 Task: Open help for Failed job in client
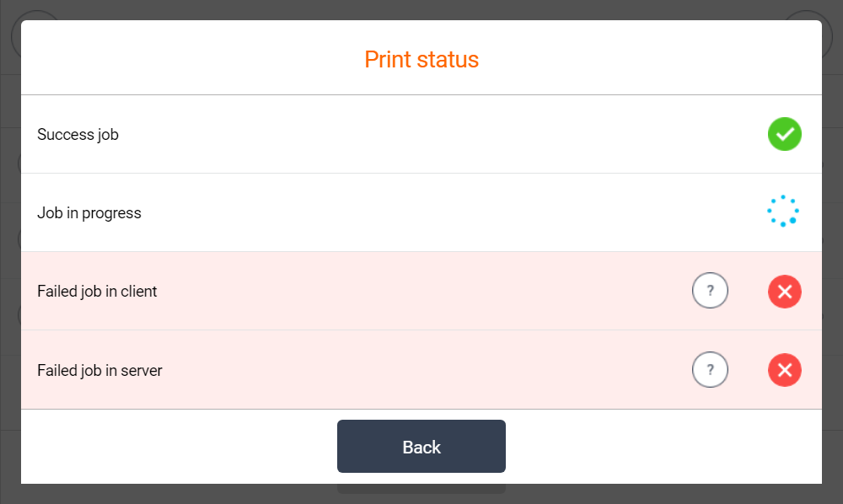point(710,291)
